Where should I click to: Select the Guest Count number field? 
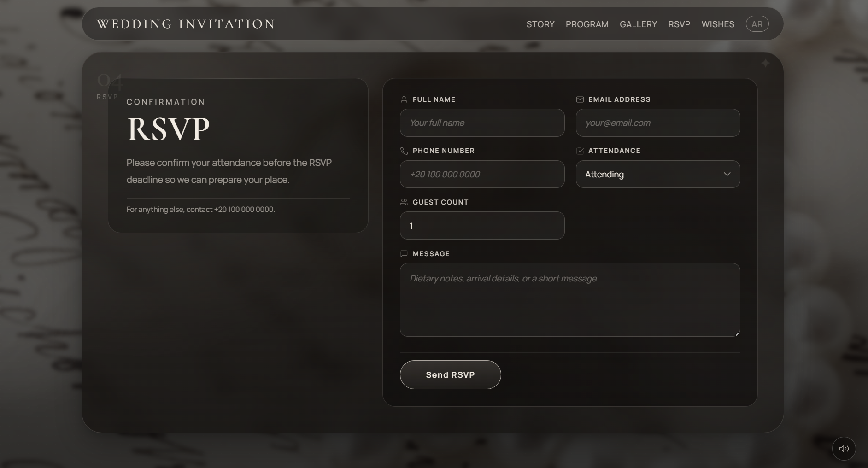click(x=482, y=226)
